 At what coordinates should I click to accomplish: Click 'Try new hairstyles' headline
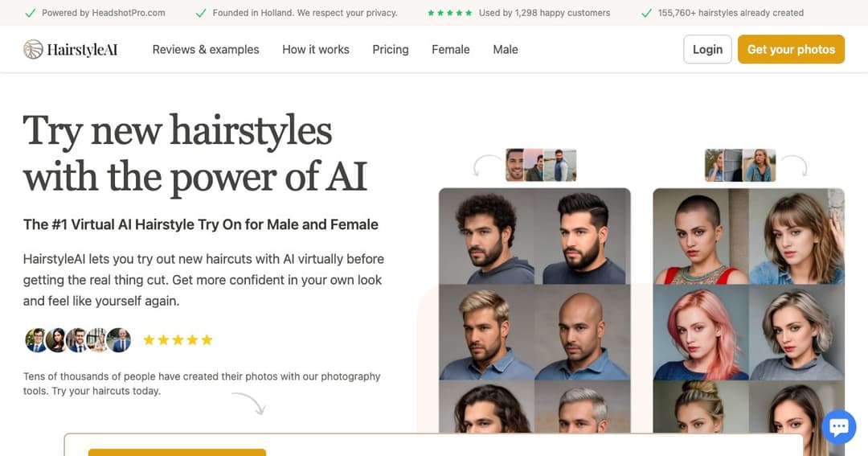[194, 154]
